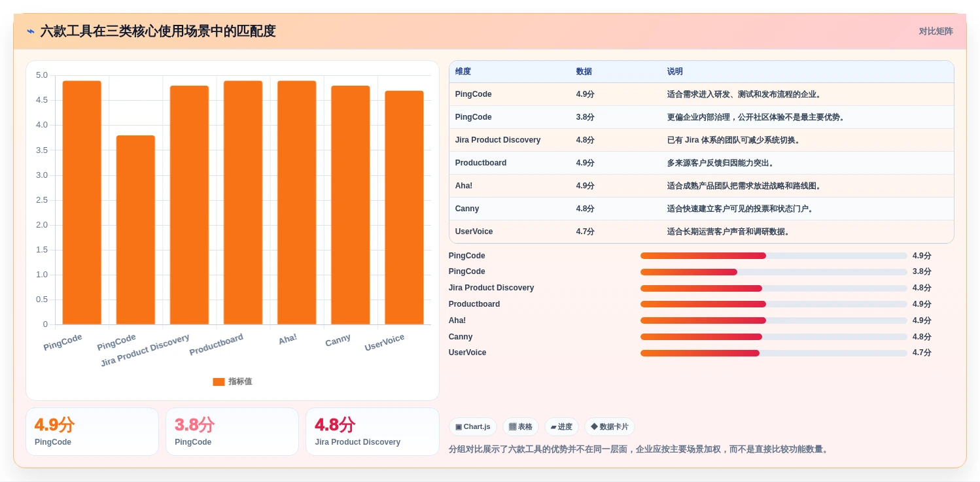Click the Productboard bar in the chart
The height and width of the screenshot is (482, 980).
tap(243, 203)
